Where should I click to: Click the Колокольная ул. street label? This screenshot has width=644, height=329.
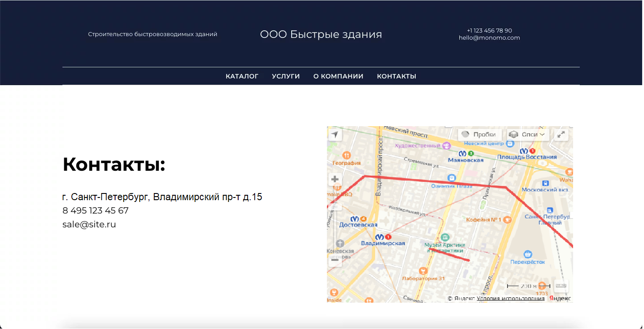pyautogui.click(x=408, y=210)
